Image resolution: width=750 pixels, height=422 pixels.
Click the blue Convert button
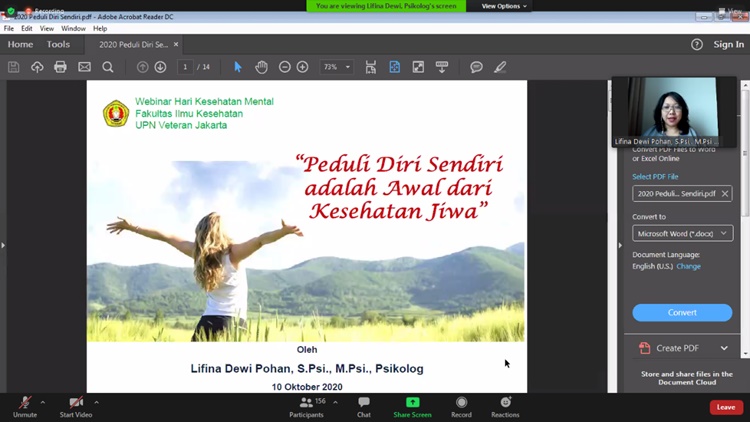682,312
